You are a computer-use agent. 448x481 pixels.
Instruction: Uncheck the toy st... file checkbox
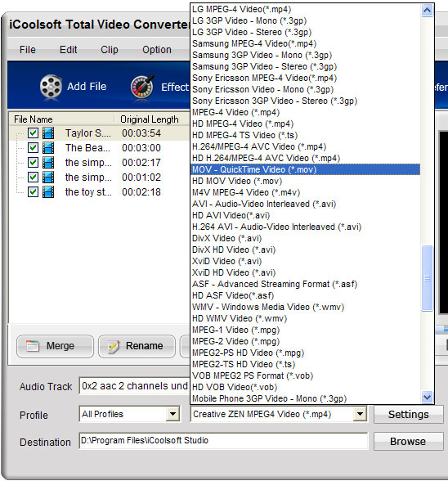33,192
